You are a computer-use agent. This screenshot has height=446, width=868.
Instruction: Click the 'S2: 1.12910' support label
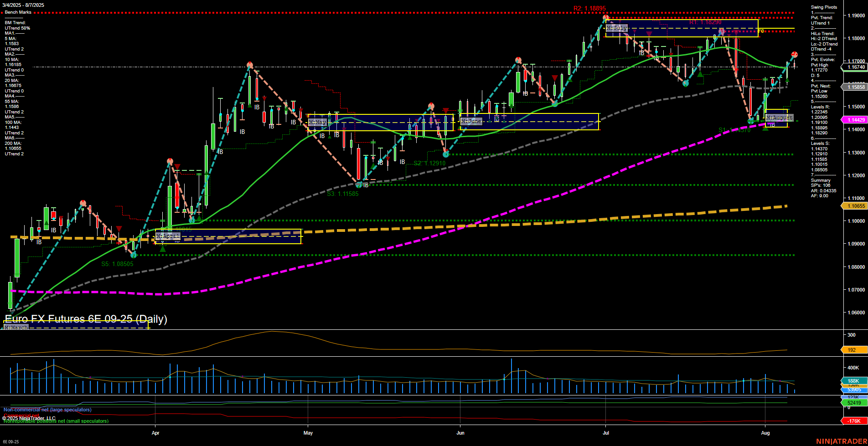[429, 163]
